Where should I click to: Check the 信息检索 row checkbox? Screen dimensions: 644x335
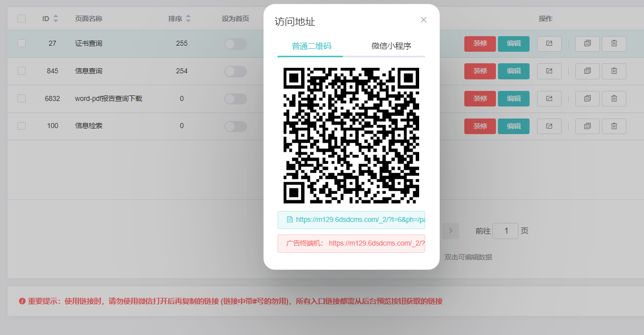[22, 126]
